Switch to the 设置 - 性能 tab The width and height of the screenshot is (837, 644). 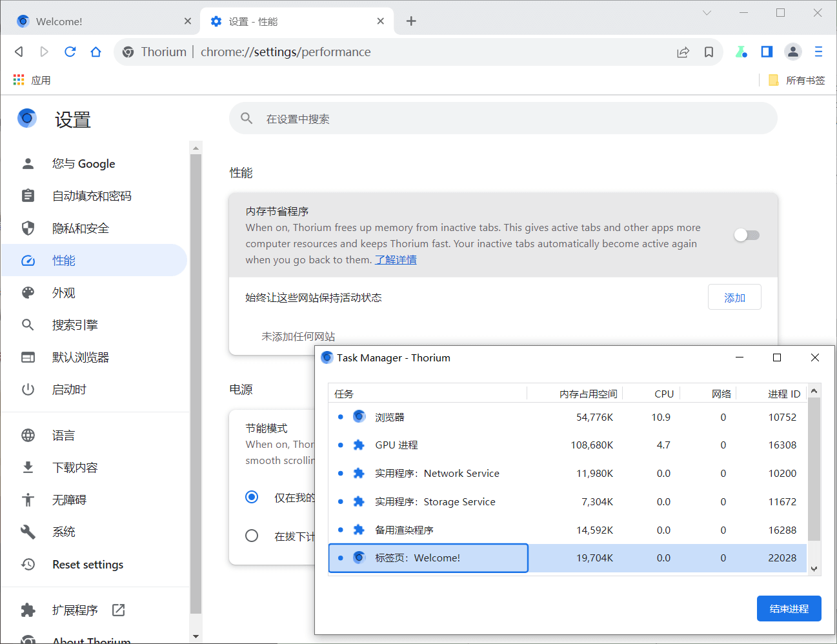tap(297, 21)
